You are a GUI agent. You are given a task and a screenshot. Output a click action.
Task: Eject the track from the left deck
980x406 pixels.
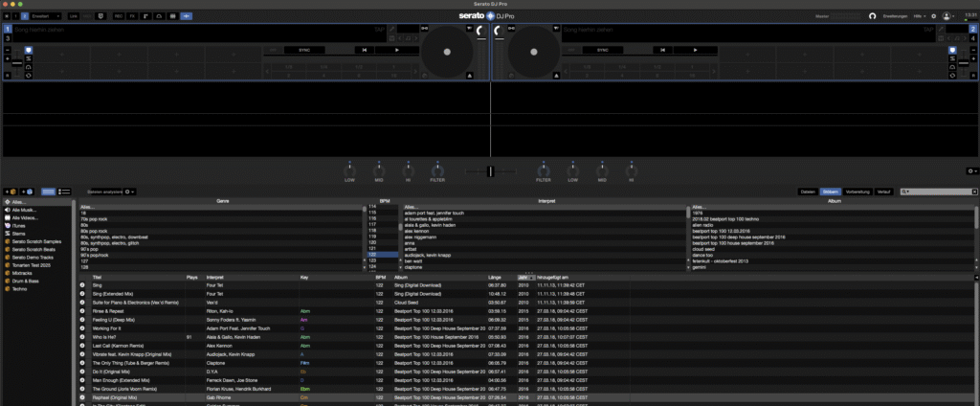tap(468, 74)
